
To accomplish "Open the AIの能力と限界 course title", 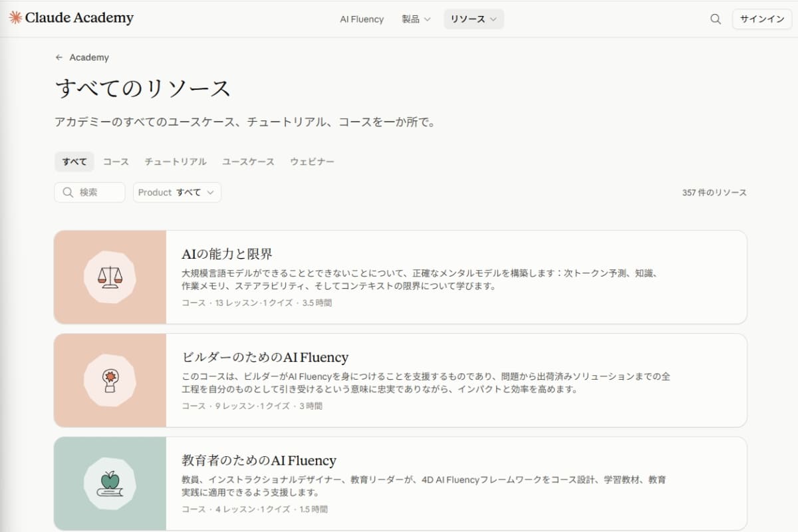I will 227,254.
